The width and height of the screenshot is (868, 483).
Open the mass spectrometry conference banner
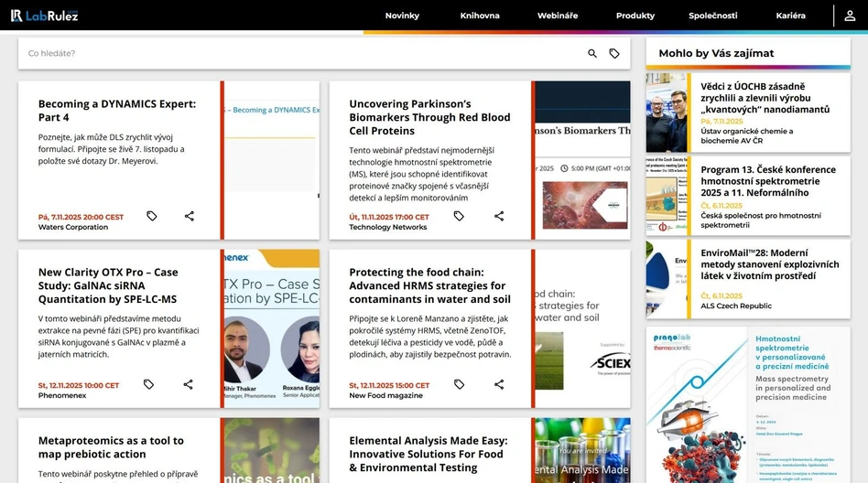click(x=748, y=404)
